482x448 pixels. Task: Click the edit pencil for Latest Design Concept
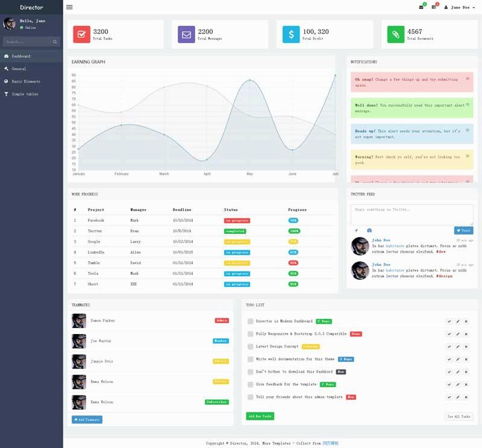pyautogui.click(x=457, y=347)
